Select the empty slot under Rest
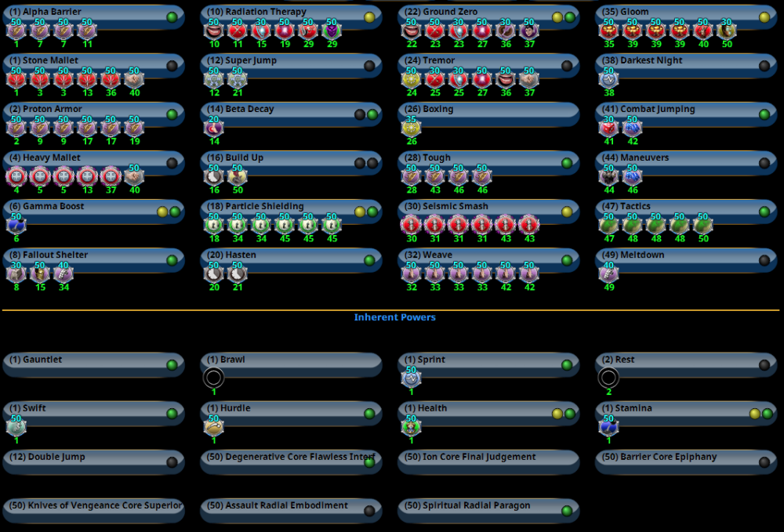 (x=608, y=378)
